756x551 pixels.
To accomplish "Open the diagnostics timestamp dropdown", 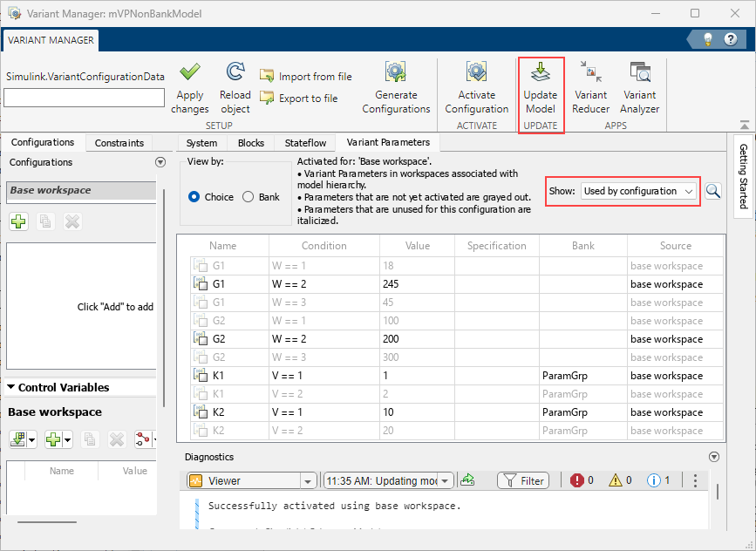I will point(444,480).
